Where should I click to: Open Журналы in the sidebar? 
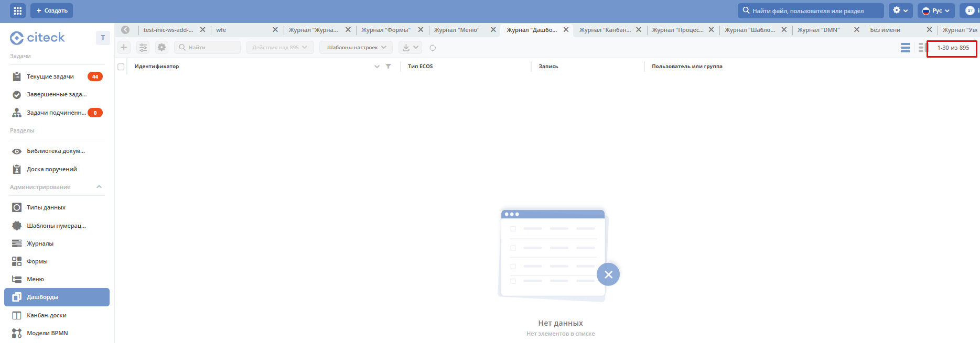coord(40,244)
